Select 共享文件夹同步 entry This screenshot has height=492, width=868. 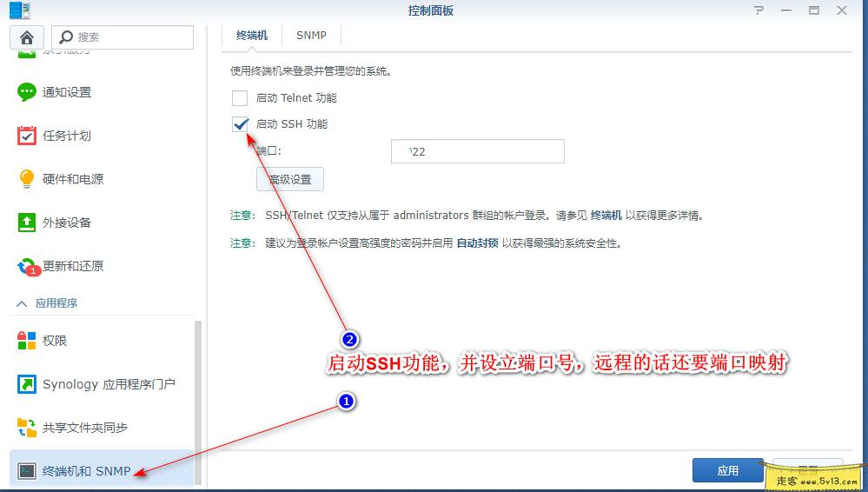[102, 428]
